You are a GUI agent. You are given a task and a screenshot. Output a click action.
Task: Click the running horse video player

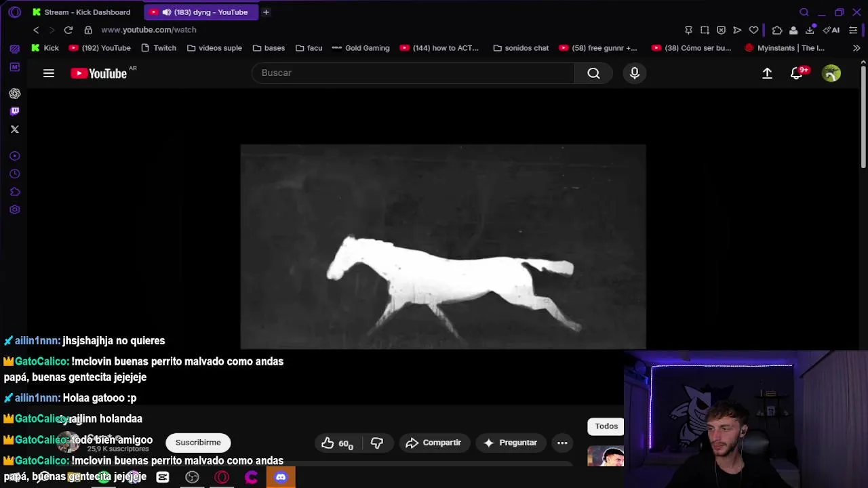click(443, 247)
